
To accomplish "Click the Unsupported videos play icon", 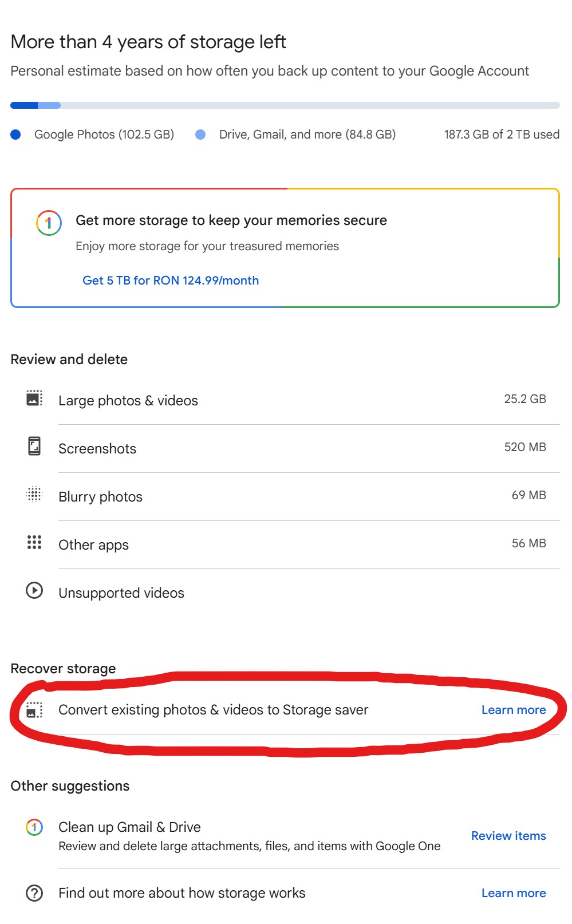I will coord(34,590).
